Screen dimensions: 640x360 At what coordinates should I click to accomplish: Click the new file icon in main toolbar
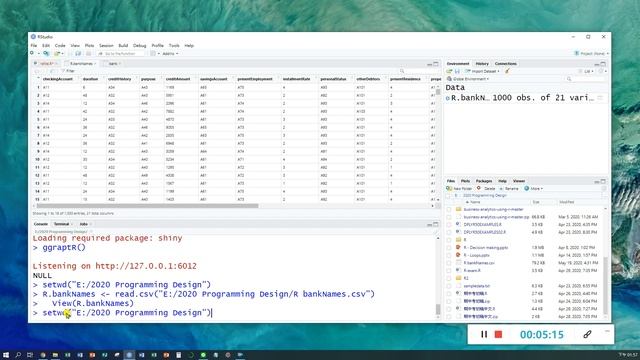(32, 53)
